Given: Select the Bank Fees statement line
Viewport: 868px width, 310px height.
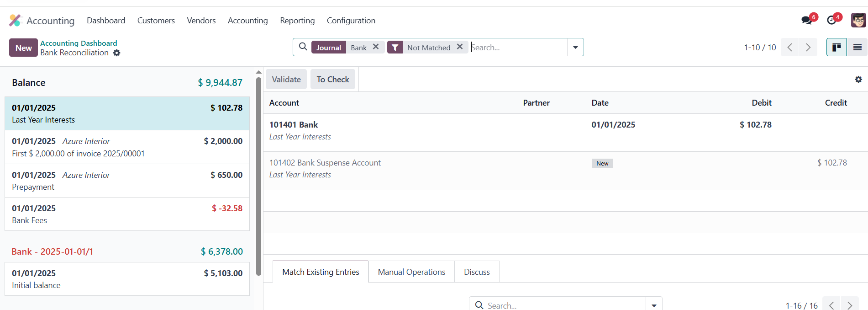Looking at the screenshot, I should tap(126, 214).
